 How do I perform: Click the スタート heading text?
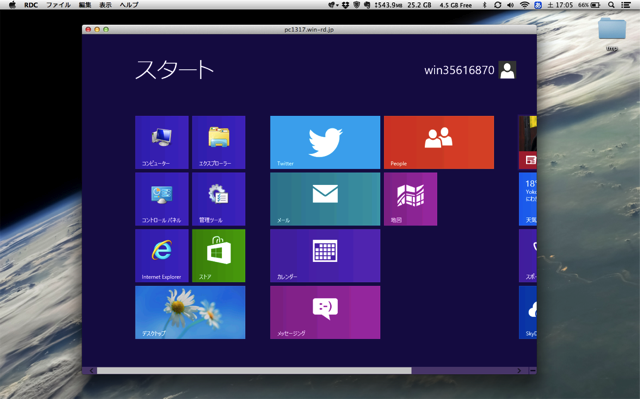point(174,69)
